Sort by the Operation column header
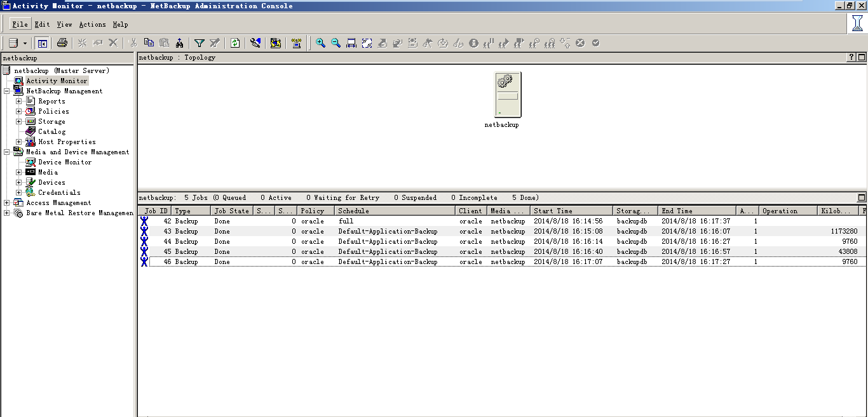This screenshot has height=417, width=868. pyautogui.click(x=788, y=211)
